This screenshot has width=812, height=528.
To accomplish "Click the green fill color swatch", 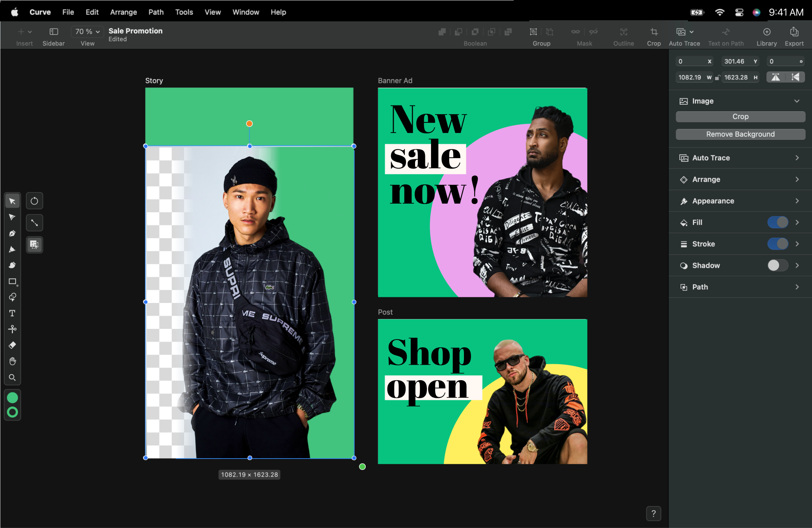I will 12,397.
